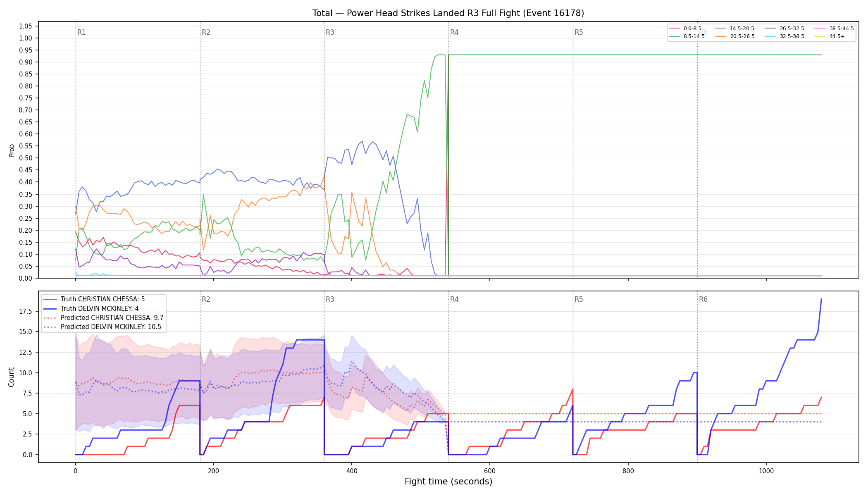Click the 'Prob' y-axis label
The width and height of the screenshot is (868, 496).
point(12,150)
